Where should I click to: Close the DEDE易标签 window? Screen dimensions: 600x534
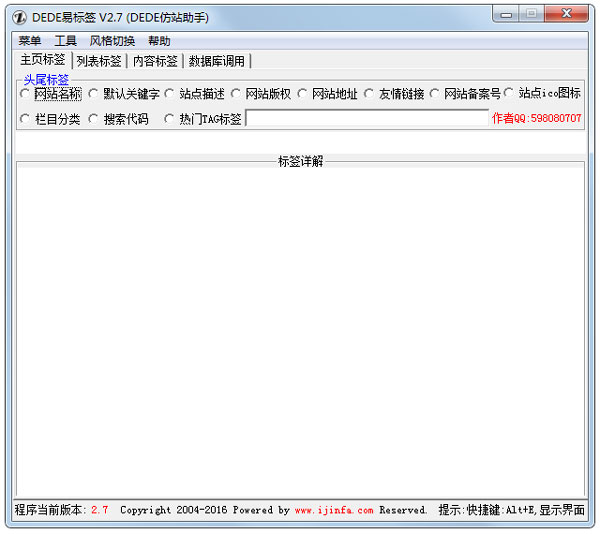click(567, 14)
